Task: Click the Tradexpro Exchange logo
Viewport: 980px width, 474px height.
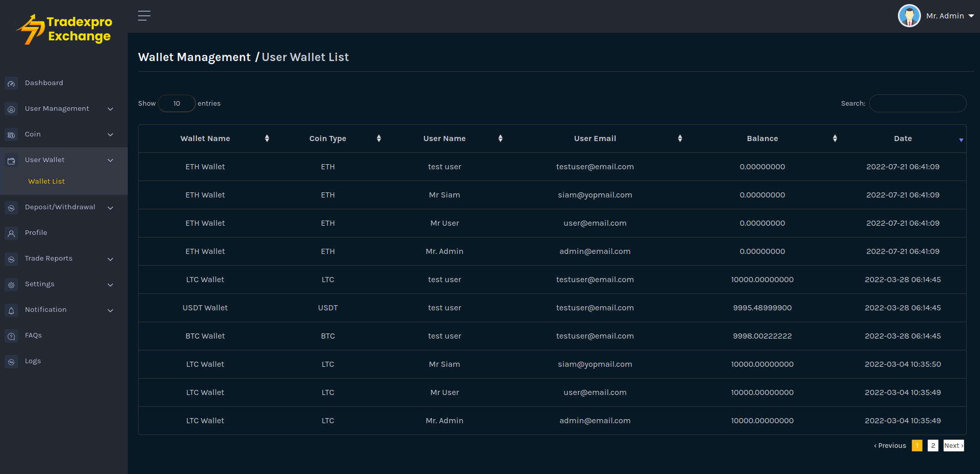Action: [64, 29]
